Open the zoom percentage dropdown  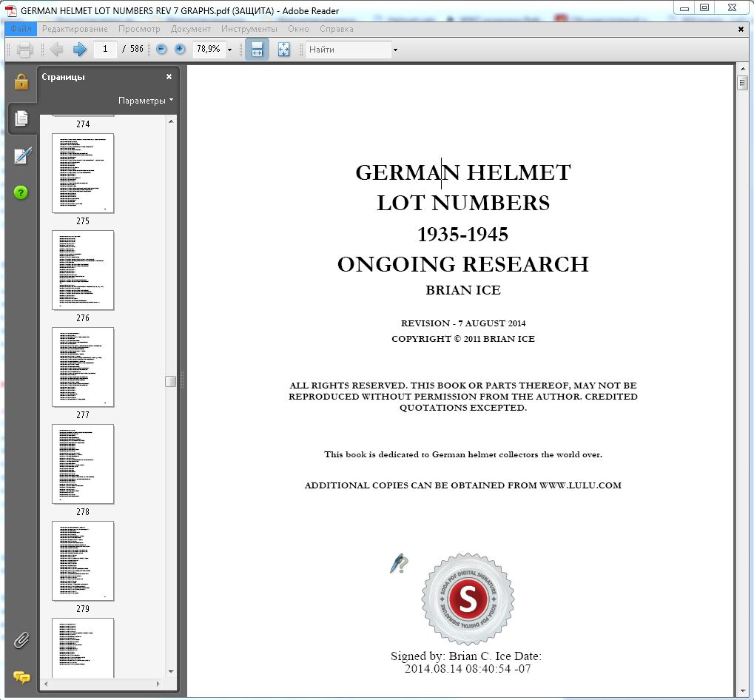(x=229, y=50)
